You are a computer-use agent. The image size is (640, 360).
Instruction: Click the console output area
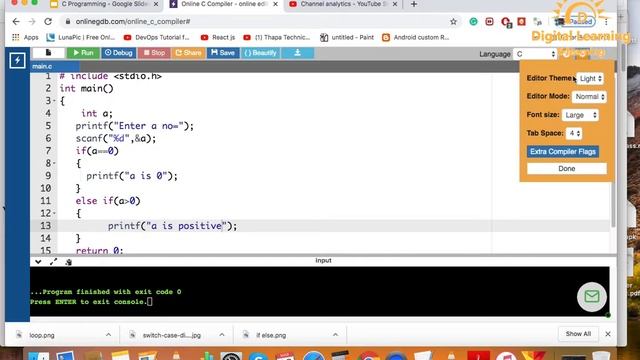tap(320, 291)
